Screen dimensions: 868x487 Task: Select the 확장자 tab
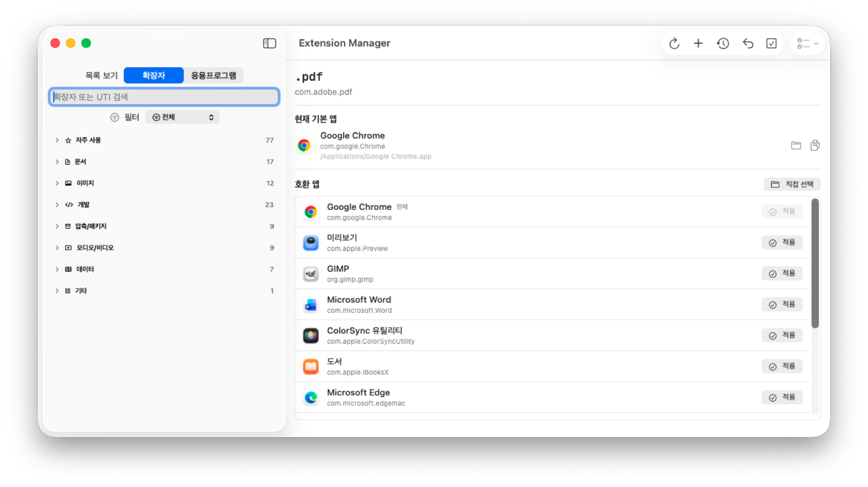click(154, 75)
